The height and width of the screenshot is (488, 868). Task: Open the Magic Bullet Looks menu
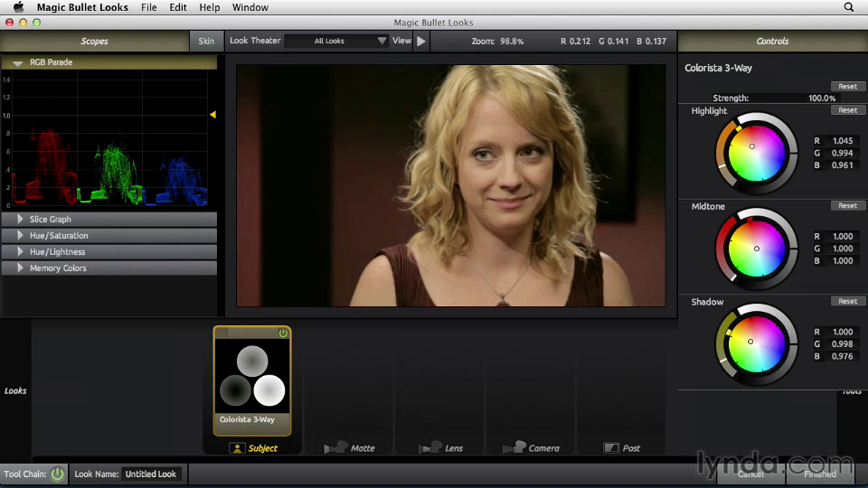[x=82, y=7]
